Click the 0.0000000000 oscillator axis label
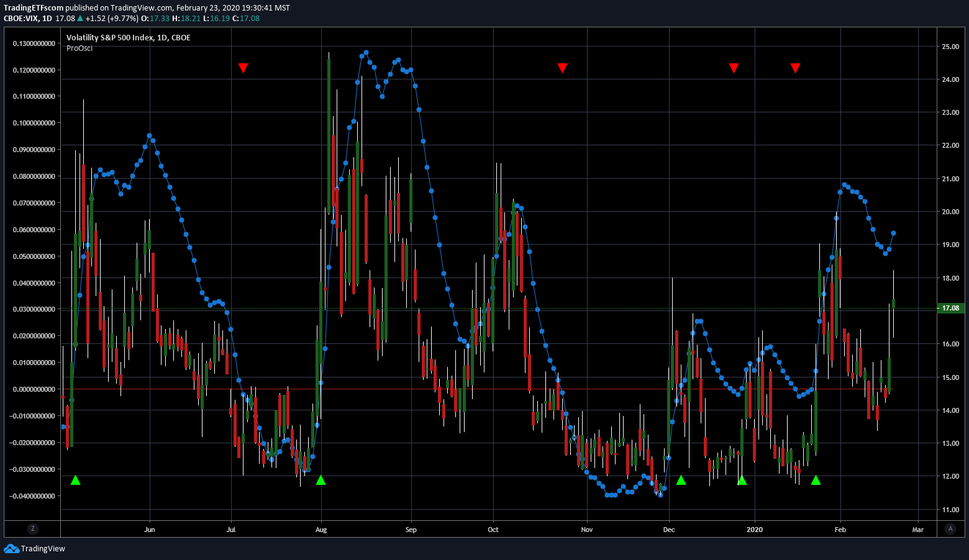The image size is (969, 560). coord(34,389)
